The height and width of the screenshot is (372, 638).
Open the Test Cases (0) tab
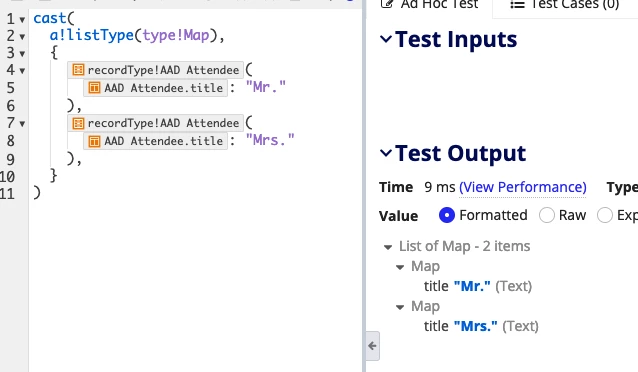(x=565, y=4)
